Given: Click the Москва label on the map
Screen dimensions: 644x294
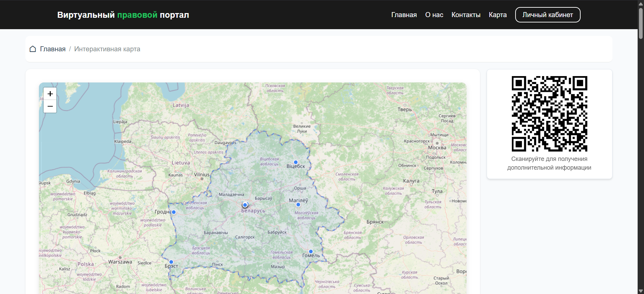Looking at the screenshot, I should tap(437, 148).
